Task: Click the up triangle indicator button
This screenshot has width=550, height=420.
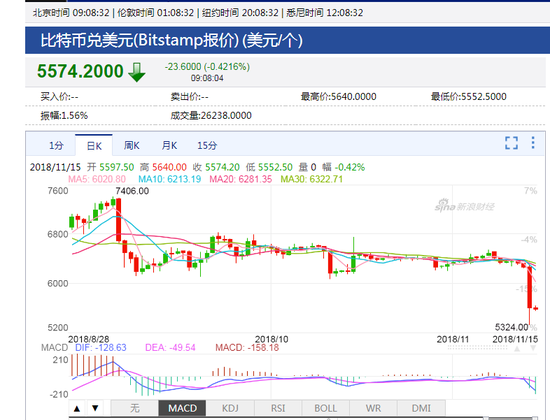Action: tap(77, 408)
